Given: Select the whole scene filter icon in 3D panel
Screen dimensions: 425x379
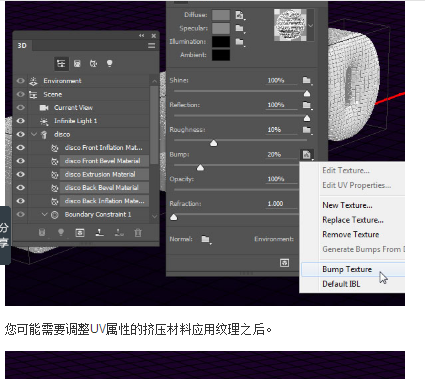Looking at the screenshot, I should coord(61,63).
